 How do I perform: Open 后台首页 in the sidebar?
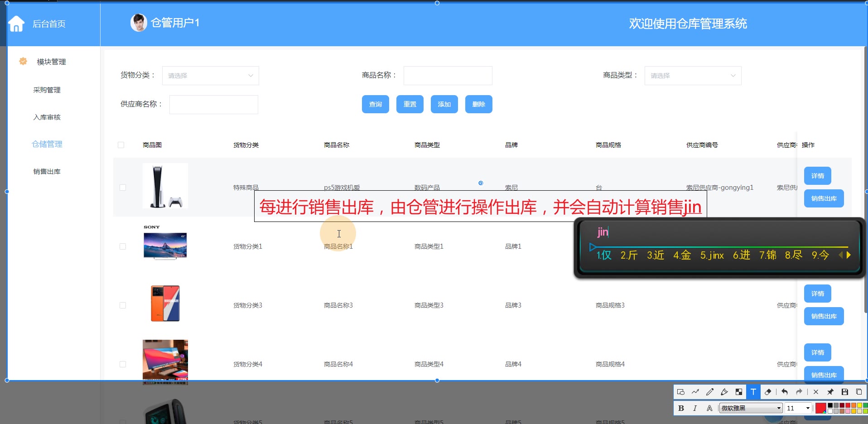49,24
